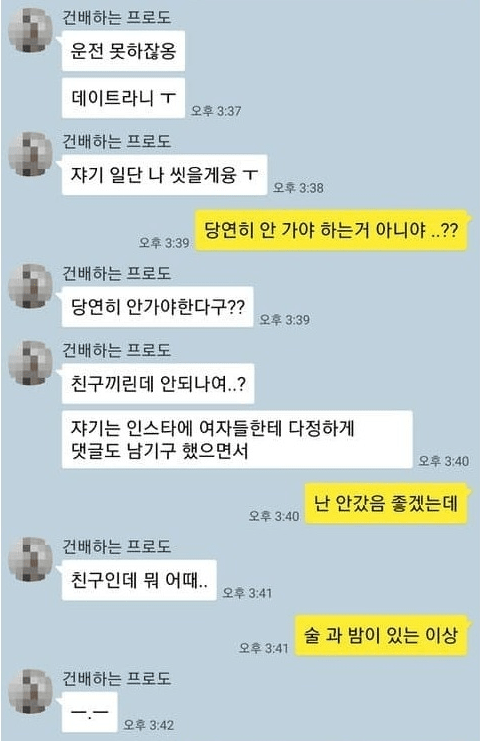Select yellow bubble '술 과 밤이 있는 이상'
The height and width of the screenshot is (741, 480).
[x=381, y=636]
